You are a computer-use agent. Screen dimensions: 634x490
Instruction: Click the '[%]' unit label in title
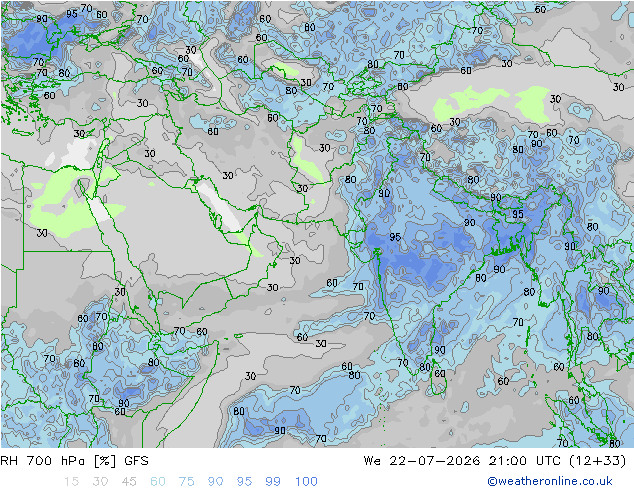(105, 460)
